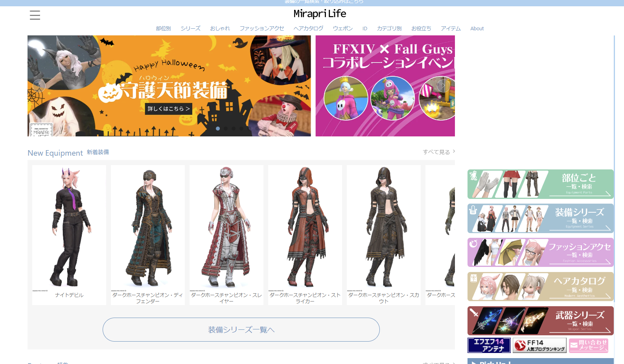Click the 装備シリーズ一覧へ button
The width and height of the screenshot is (624, 364).
241,330
